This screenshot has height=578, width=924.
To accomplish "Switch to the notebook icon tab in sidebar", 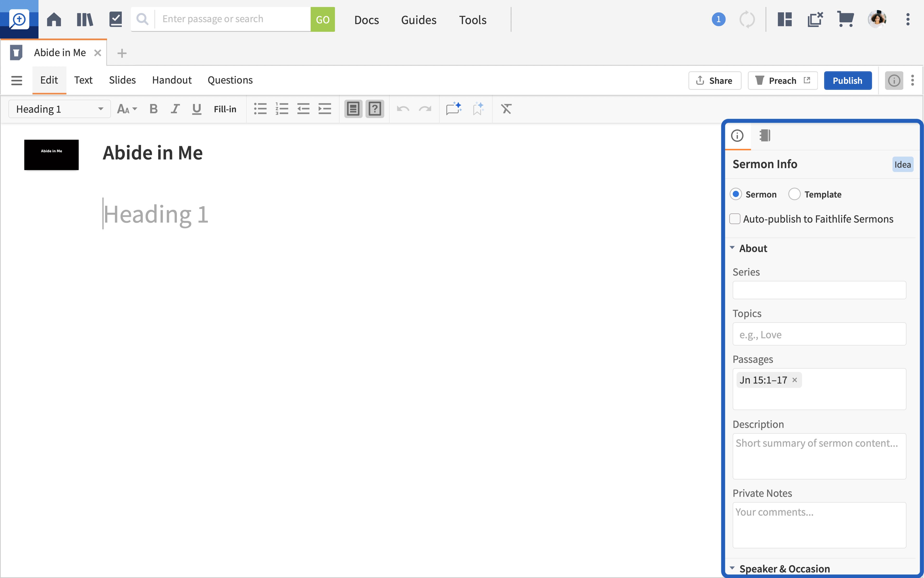I will click(x=765, y=135).
